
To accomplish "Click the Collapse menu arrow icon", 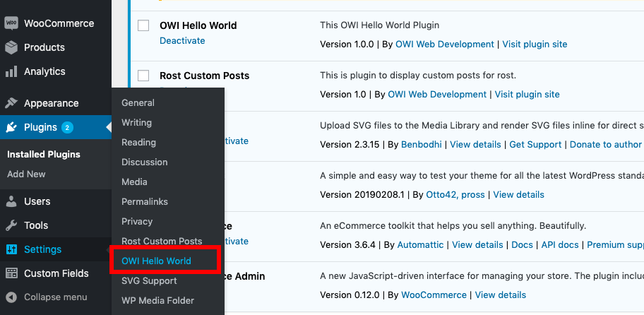I will [x=11, y=297].
